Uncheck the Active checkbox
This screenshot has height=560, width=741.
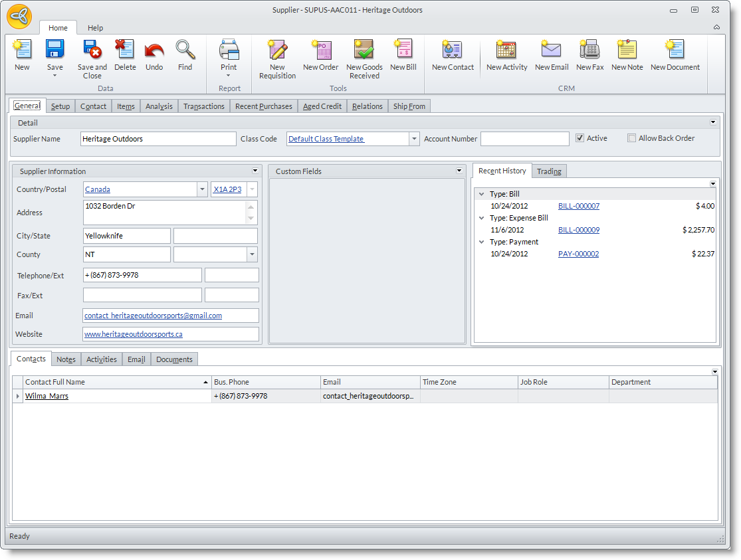point(580,138)
